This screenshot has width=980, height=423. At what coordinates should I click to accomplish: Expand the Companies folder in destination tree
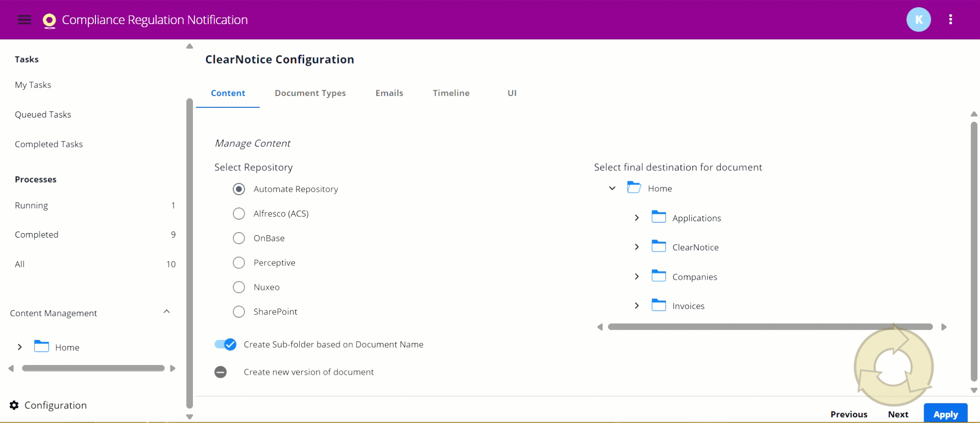pyautogui.click(x=637, y=277)
